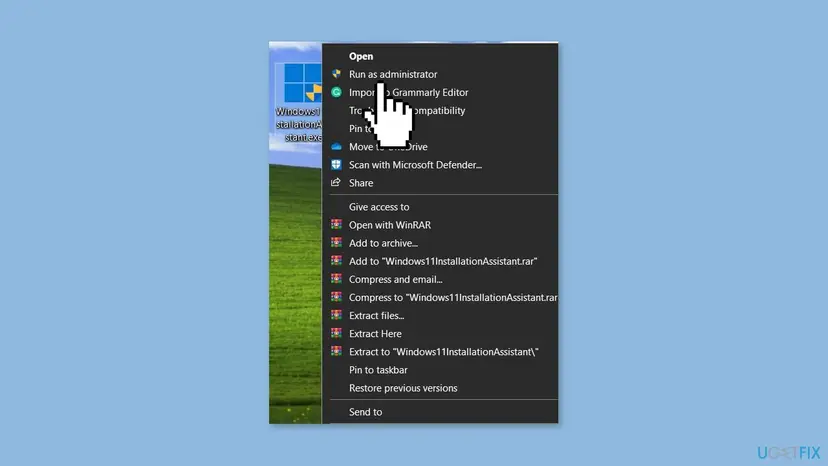828x466 pixels.
Task: Choose Restore previous versions
Action: [403, 388]
